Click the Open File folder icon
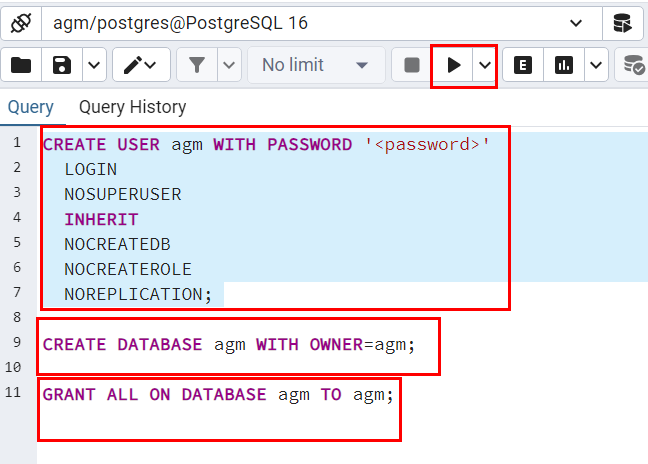 click(21, 65)
